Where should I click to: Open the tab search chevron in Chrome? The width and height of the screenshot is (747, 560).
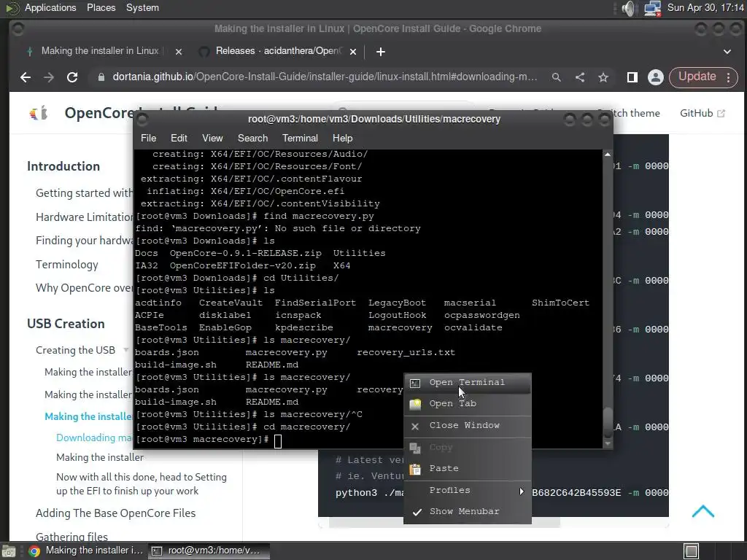(727, 52)
